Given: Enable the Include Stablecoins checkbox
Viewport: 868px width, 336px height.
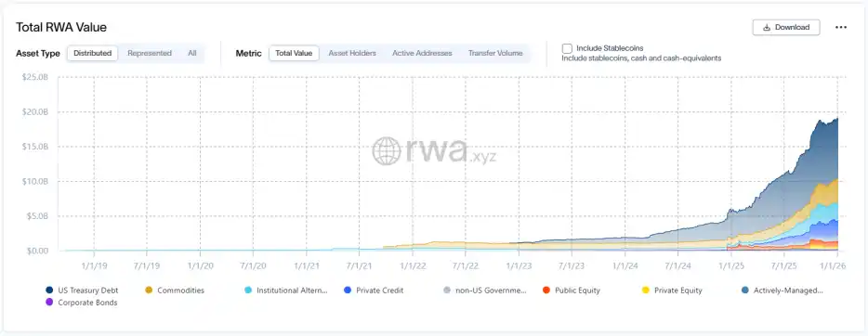Looking at the screenshot, I should (x=567, y=48).
